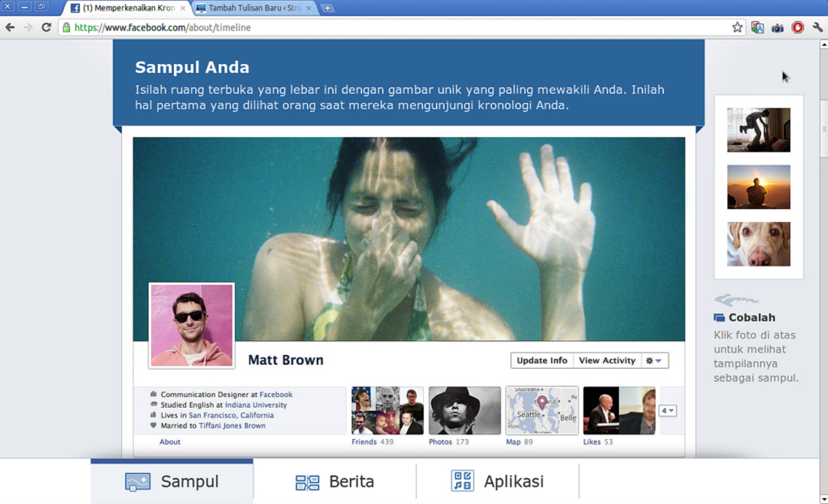Click the green padlock security icon
The height and width of the screenshot is (504, 828).
click(66, 27)
